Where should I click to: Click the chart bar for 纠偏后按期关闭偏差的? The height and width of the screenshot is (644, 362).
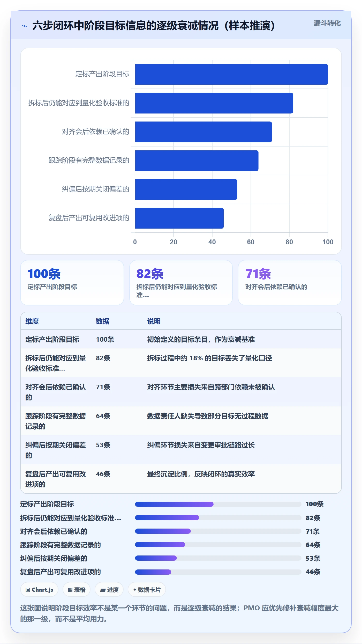[x=186, y=189]
